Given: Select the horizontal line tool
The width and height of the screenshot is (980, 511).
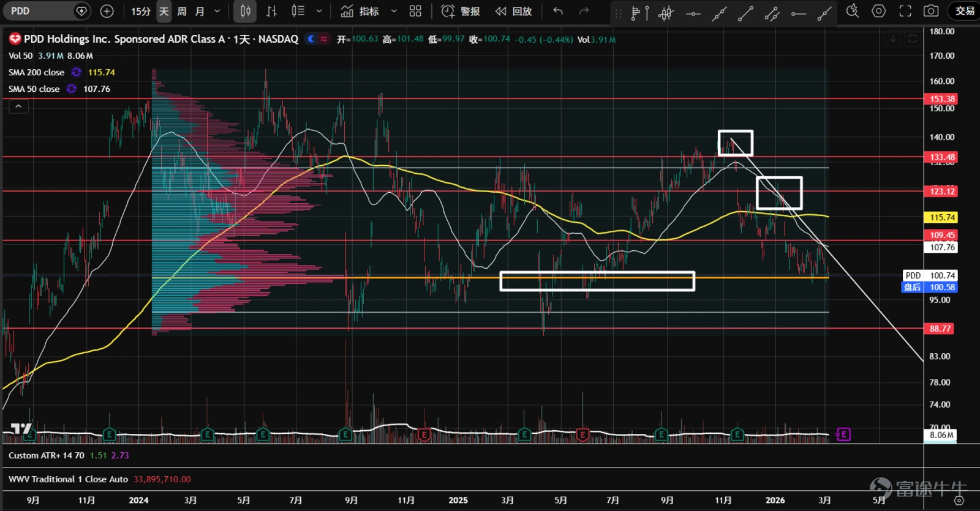Looking at the screenshot, I should [x=693, y=13].
